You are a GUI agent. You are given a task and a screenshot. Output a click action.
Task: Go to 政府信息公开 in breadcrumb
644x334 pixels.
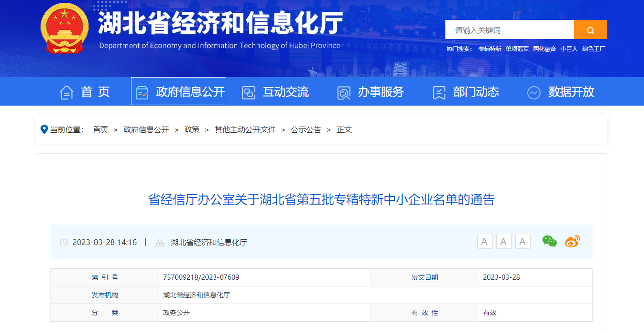click(146, 129)
